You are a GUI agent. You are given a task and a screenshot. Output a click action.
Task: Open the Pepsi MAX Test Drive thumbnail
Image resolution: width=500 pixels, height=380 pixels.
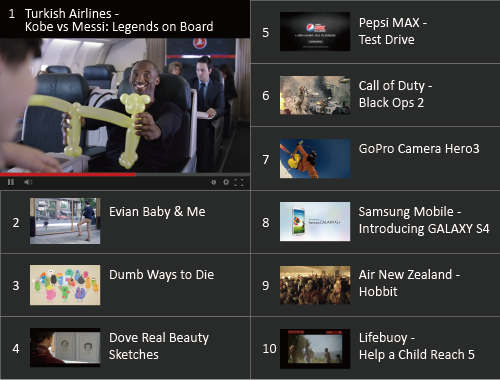click(315, 32)
